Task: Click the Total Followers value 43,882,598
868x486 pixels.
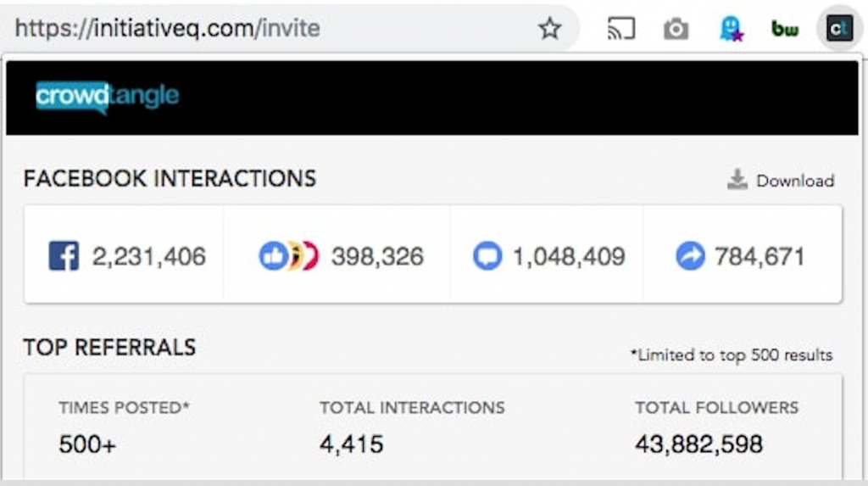Action: (x=698, y=443)
